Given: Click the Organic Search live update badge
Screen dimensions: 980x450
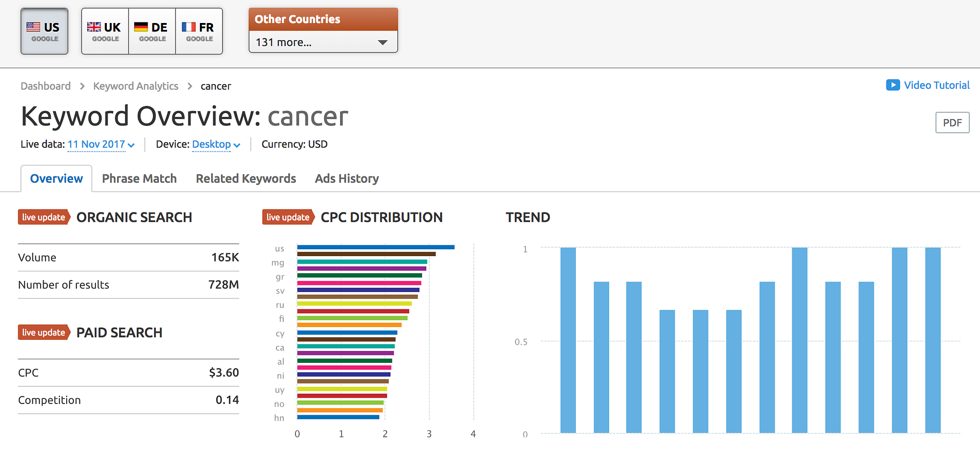Looking at the screenshot, I should (x=44, y=217).
